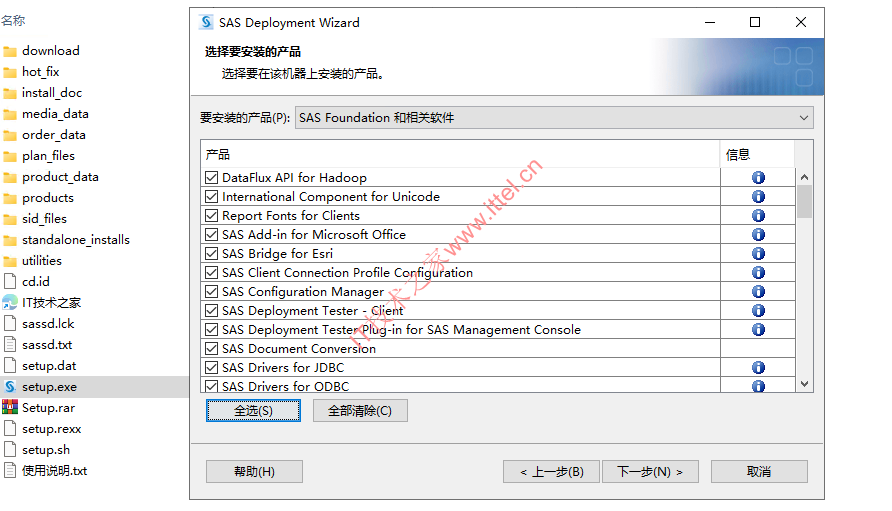The image size is (892, 511).
Task: Uncheck Report Fonts for Clients
Action: point(212,216)
